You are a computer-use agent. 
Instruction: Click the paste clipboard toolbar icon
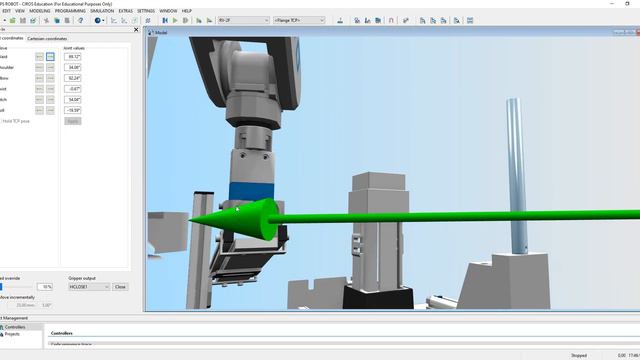click(x=67, y=20)
